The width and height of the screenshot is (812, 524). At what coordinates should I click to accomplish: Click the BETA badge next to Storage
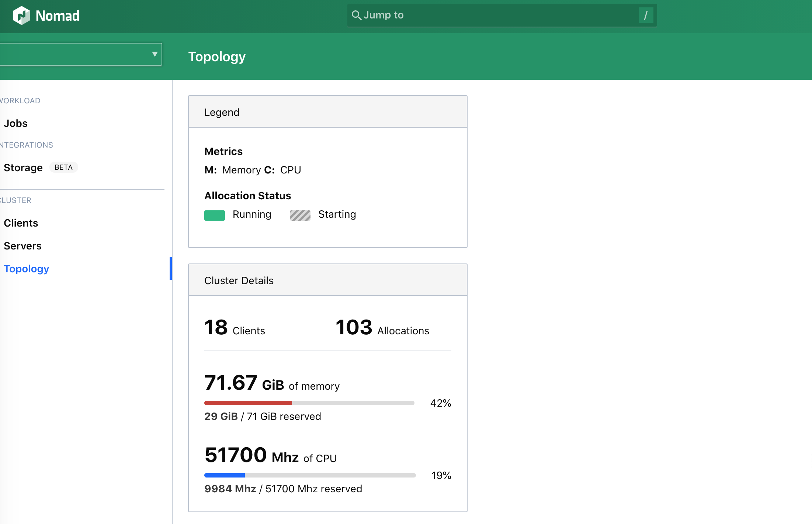[x=63, y=168]
